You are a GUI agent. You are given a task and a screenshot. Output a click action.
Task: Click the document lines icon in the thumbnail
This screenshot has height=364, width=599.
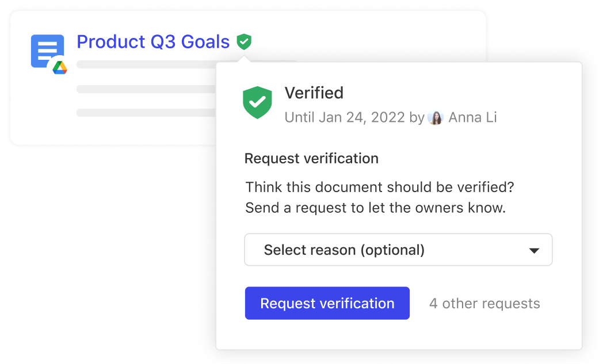[46, 49]
